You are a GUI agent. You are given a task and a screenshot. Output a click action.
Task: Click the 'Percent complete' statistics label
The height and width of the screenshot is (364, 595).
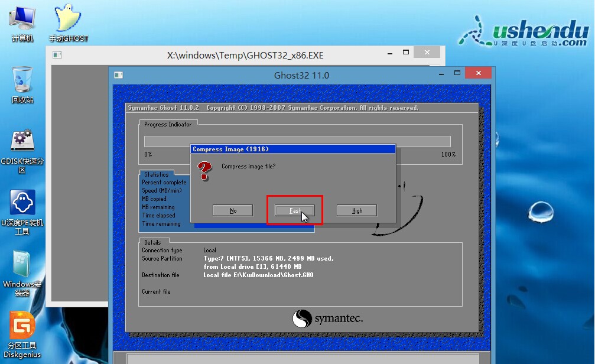pyautogui.click(x=164, y=182)
